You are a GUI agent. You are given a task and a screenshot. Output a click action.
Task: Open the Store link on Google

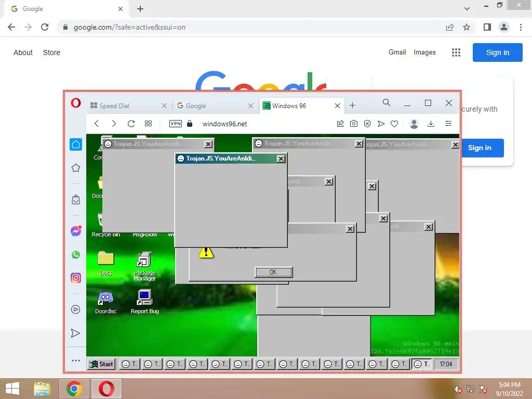51,52
